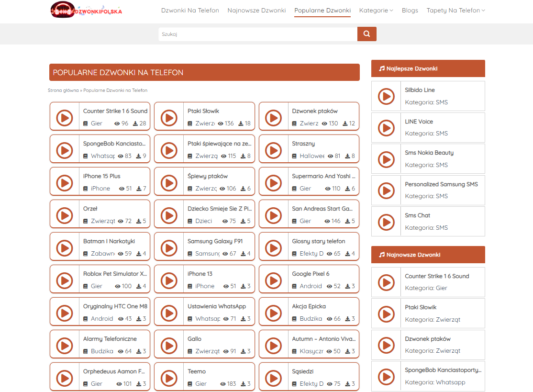The height and width of the screenshot is (392, 533).
Task: Click play icon for Google Pixel 6
Action: 273,280
